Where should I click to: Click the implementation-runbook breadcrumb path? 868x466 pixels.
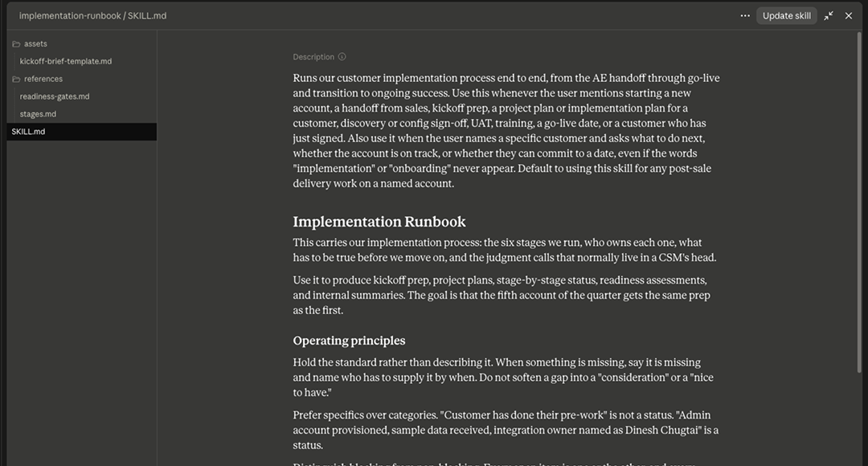tap(70, 15)
